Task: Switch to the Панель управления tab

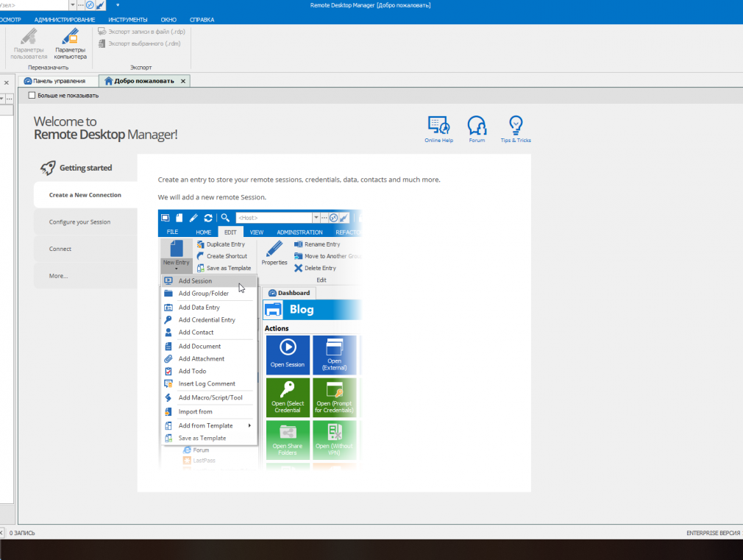Action: coord(58,81)
